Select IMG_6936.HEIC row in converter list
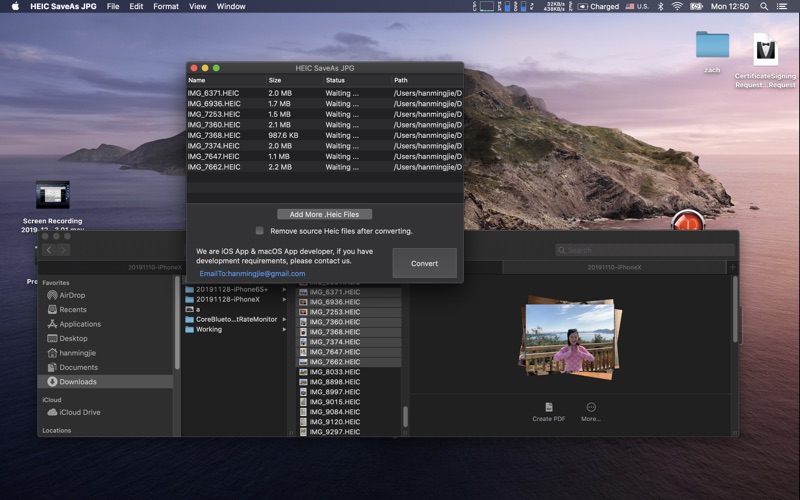800x500 pixels. click(325, 104)
